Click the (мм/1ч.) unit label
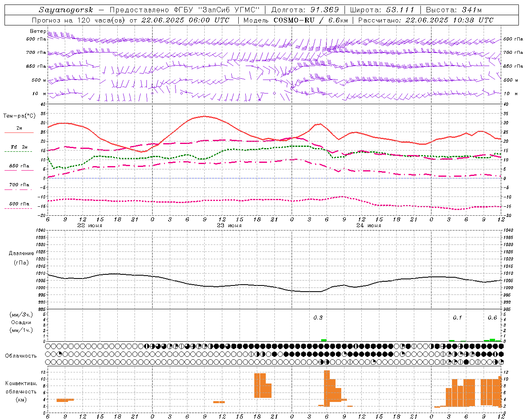This screenshot has width=525, height=420. tap(21, 330)
